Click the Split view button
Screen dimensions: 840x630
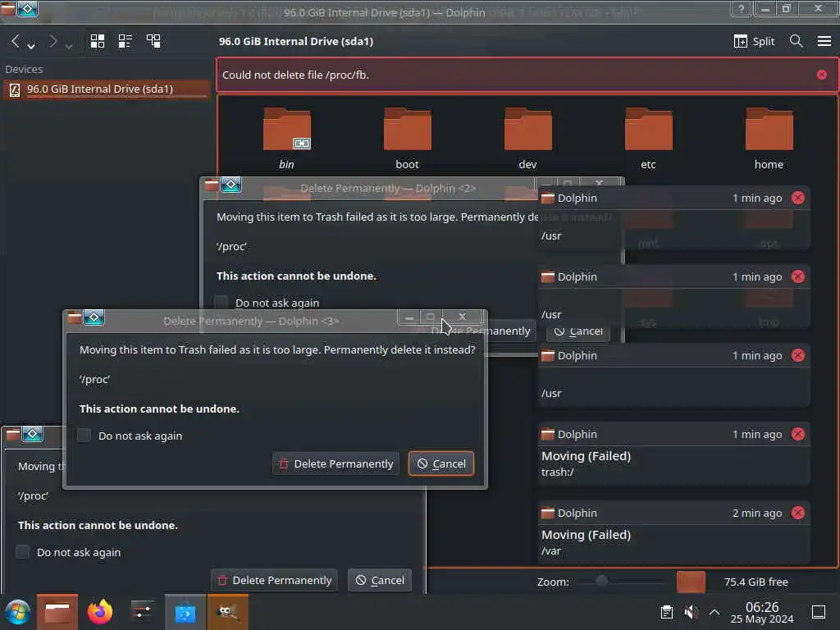click(x=755, y=41)
